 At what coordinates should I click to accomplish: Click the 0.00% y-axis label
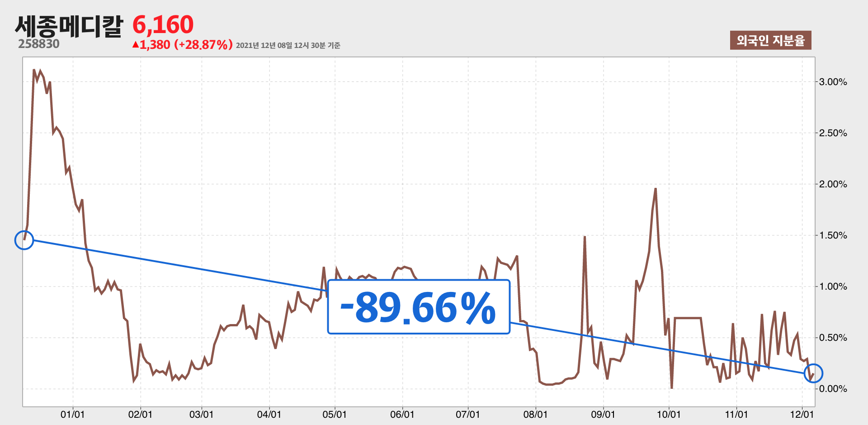833,389
